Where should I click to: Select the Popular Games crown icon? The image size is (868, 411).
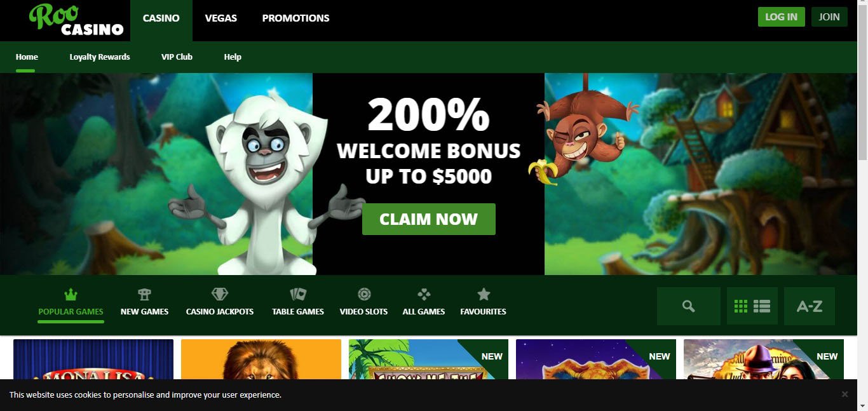pos(71,294)
